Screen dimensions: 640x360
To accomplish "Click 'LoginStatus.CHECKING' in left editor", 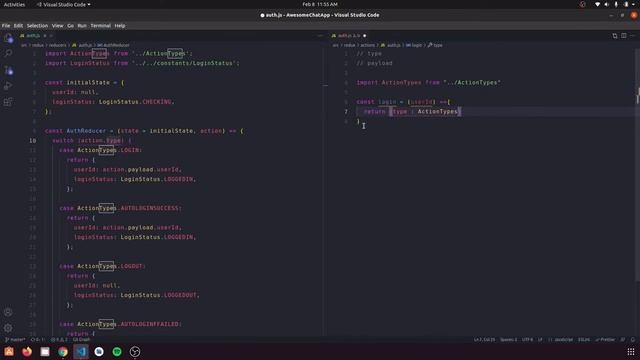I will pyautogui.click(x=135, y=102).
